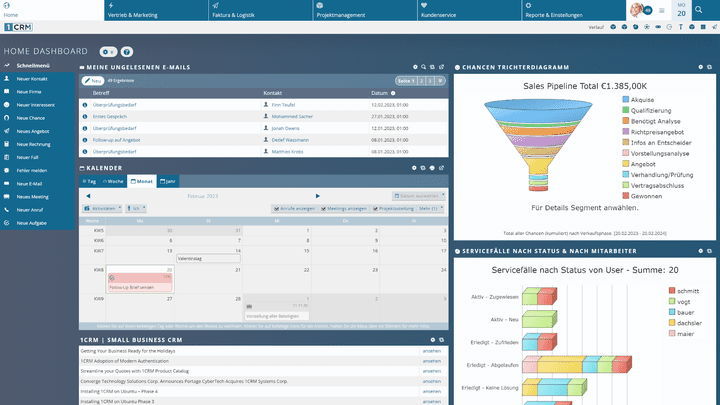Open contact link Finn Teufel
The width and height of the screenshot is (720, 405).
(284, 104)
